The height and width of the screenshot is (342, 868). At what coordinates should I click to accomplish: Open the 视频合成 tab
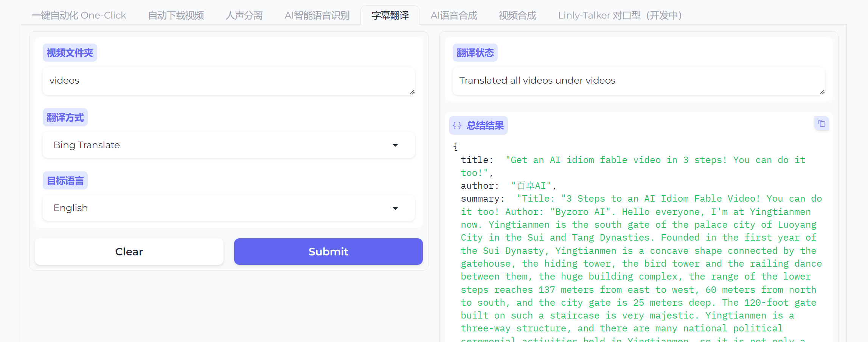click(517, 16)
